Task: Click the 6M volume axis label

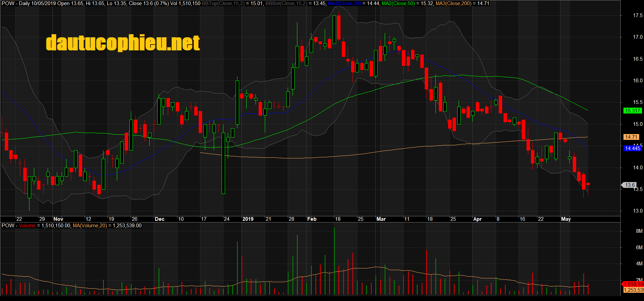Action: pos(639,248)
